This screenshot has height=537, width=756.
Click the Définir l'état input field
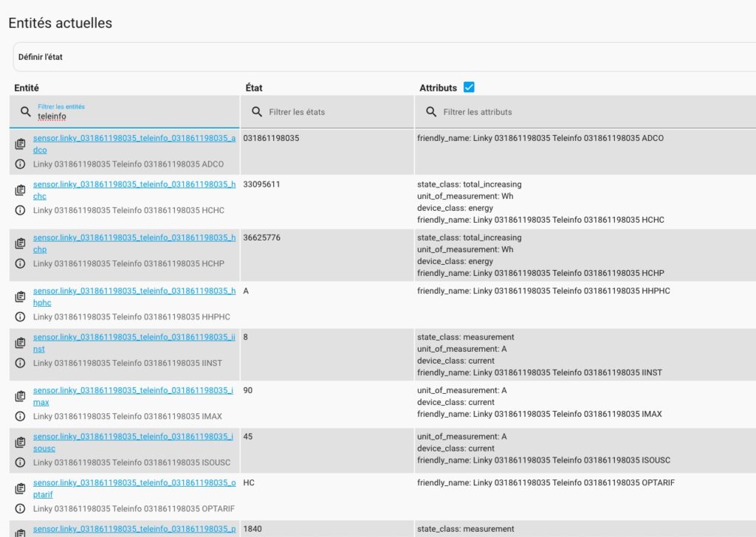221,57
